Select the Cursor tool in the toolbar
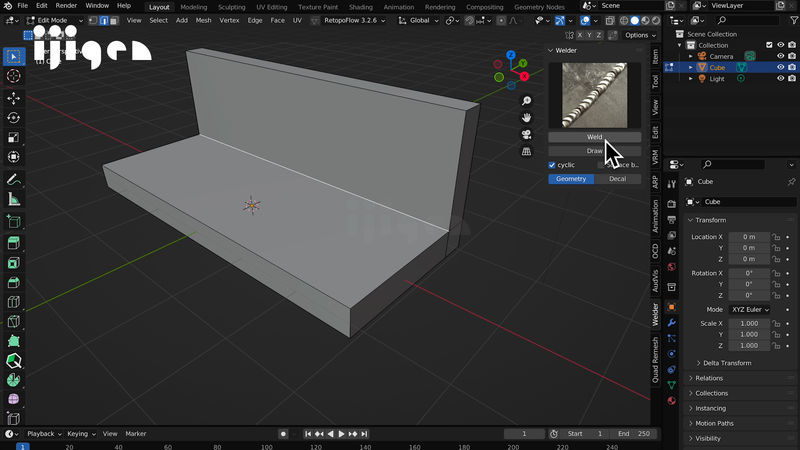Viewport: 800px width, 450px height. (14, 76)
